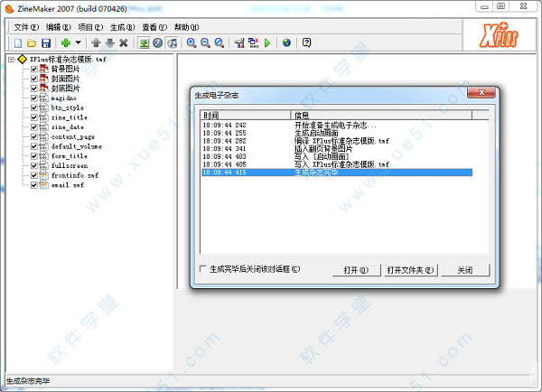Uncheck the 封底图片 checkbox
The height and width of the screenshot is (392, 542).
tap(34, 89)
